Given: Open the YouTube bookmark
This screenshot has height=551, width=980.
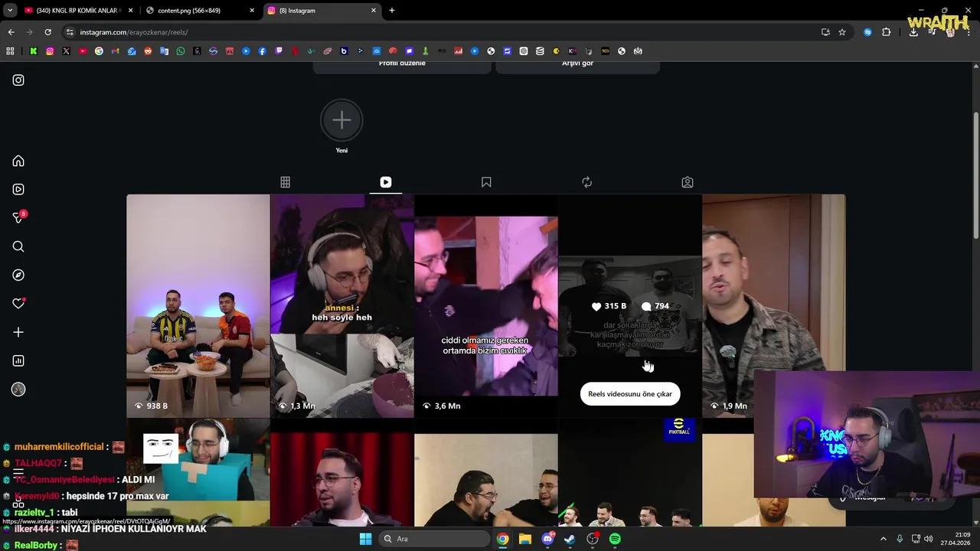Looking at the screenshot, I should (x=83, y=51).
